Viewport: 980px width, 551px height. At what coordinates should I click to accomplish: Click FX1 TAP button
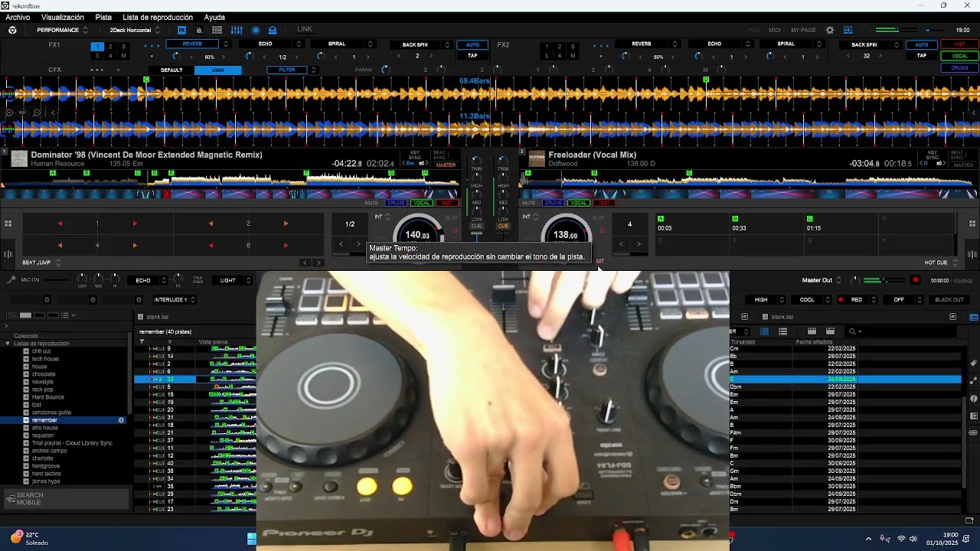[x=472, y=55]
